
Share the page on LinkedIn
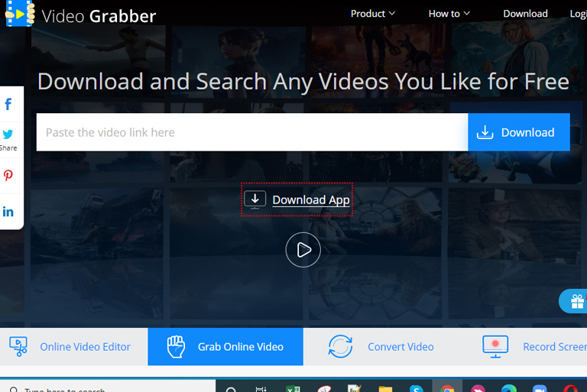point(8,212)
